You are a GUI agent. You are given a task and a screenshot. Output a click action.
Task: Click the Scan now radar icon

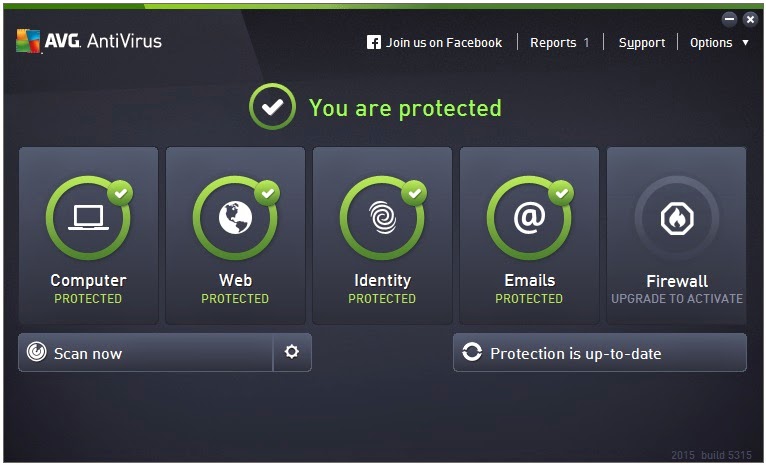[37, 352]
